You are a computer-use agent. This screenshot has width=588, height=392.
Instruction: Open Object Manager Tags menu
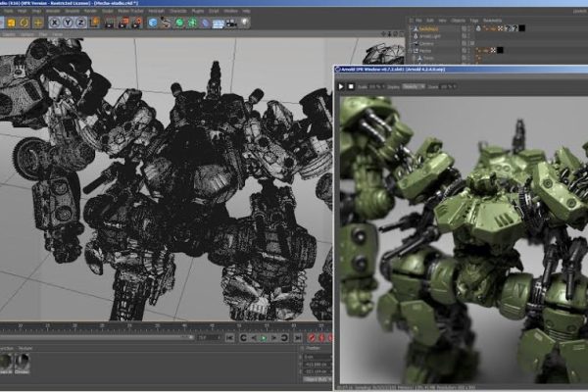(x=474, y=21)
